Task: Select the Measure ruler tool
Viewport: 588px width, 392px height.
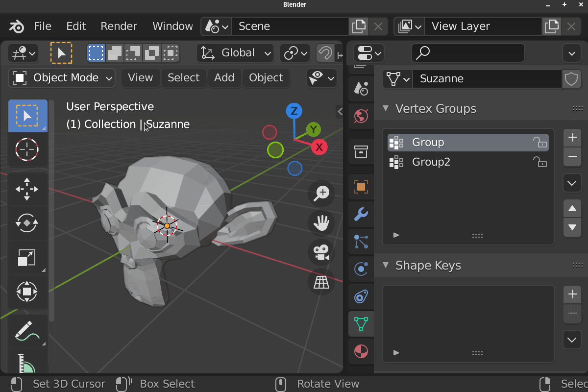Action: (x=27, y=363)
